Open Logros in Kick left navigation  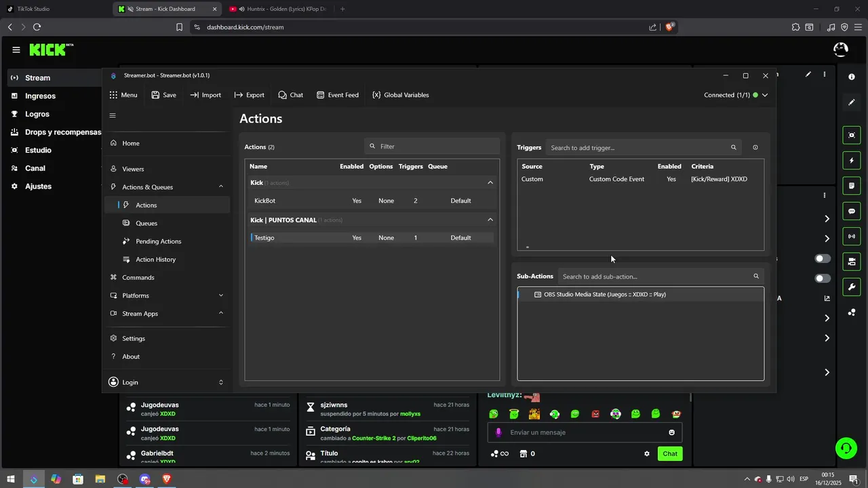pyautogui.click(x=37, y=114)
